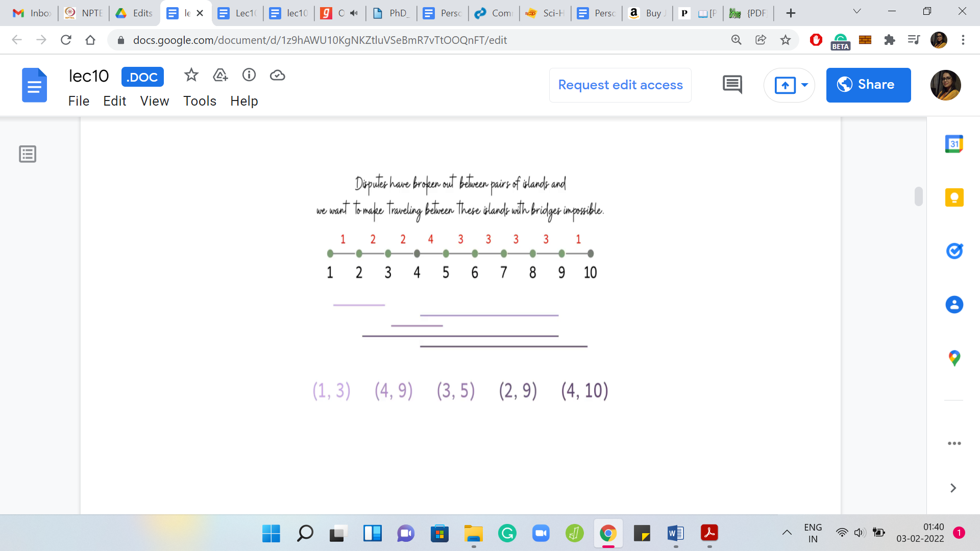Switch to the Sci-H tab
The width and height of the screenshot is (980, 551).
coord(545,13)
